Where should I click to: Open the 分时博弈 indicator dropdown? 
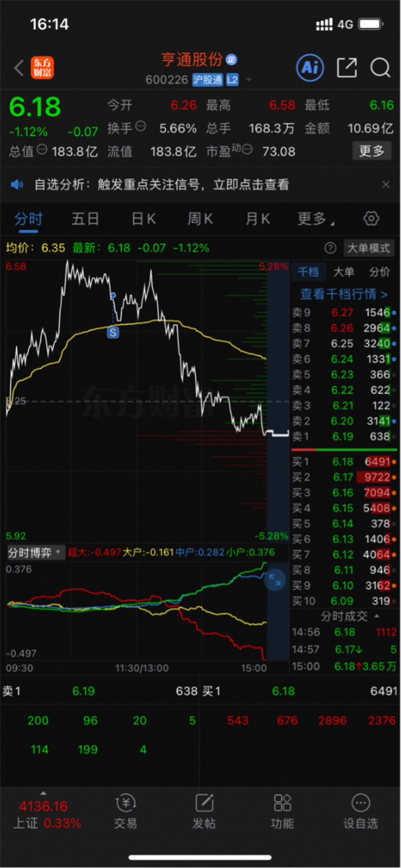click(x=35, y=552)
